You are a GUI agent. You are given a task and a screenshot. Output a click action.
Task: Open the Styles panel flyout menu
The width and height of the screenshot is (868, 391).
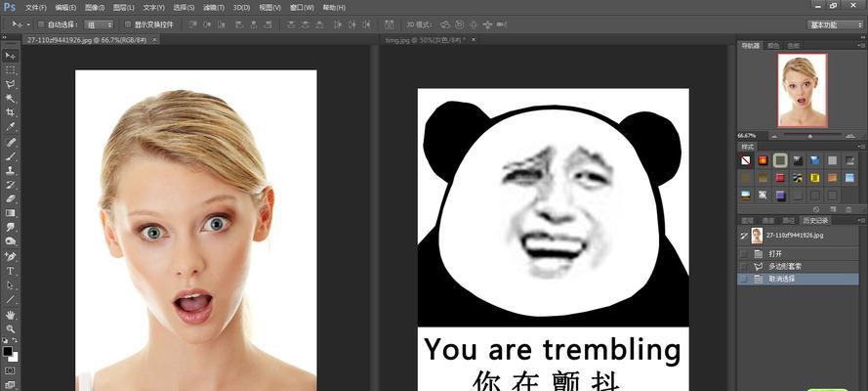click(861, 147)
